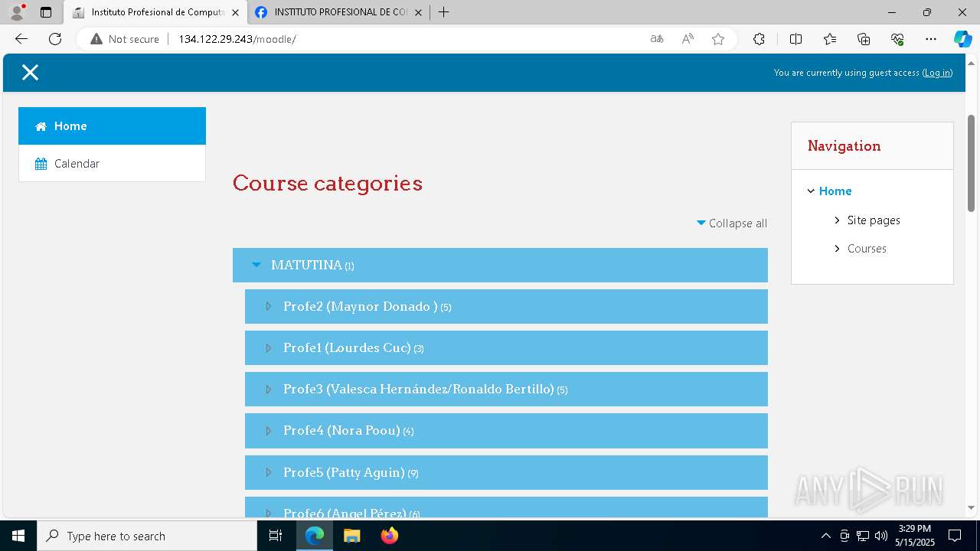The height and width of the screenshot is (551, 980).
Task: Toggle split screen view
Action: point(795,39)
